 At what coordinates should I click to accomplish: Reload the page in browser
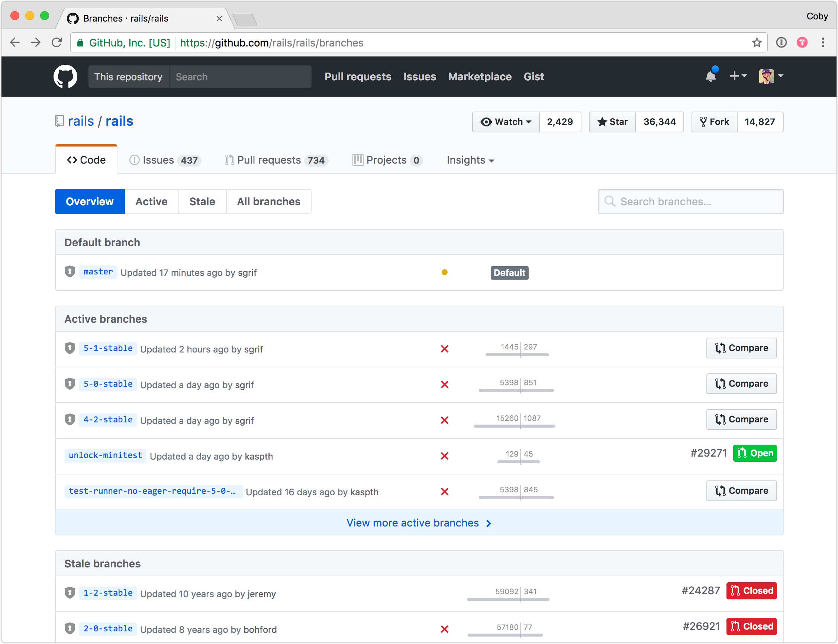click(57, 42)
